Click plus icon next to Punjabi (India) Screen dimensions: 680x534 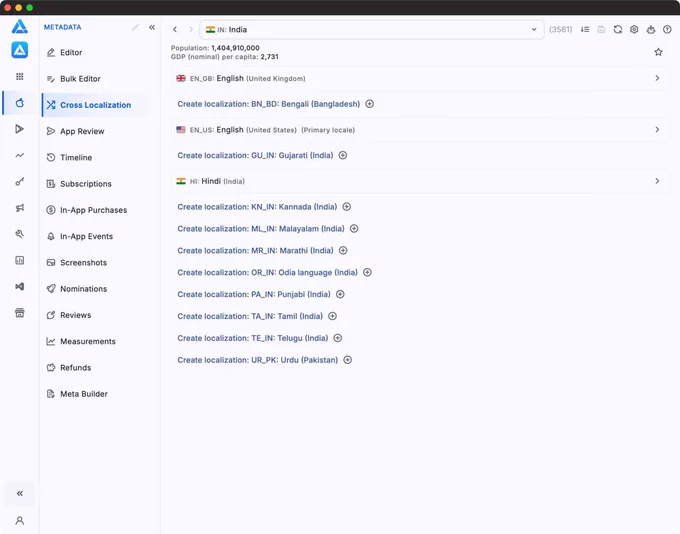pos(340,294)
